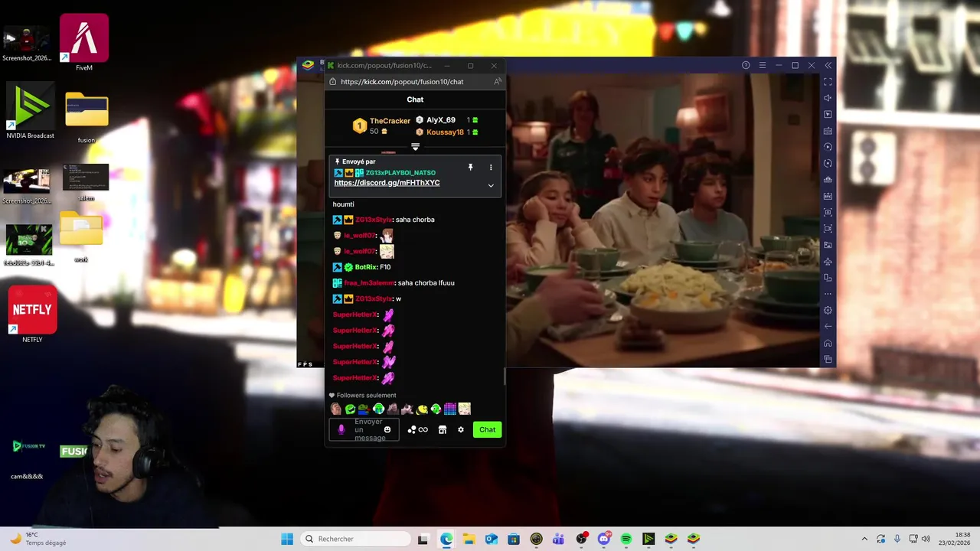Open BlueStacks sidebar three-dots more menu
Screen dimensions: 980x551
pyautogui.click(x=828, y=294)
